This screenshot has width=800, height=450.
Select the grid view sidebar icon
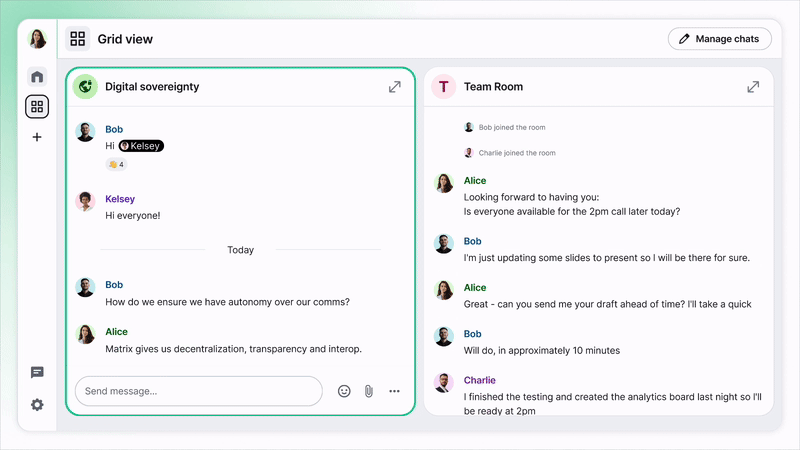(37, 106)
